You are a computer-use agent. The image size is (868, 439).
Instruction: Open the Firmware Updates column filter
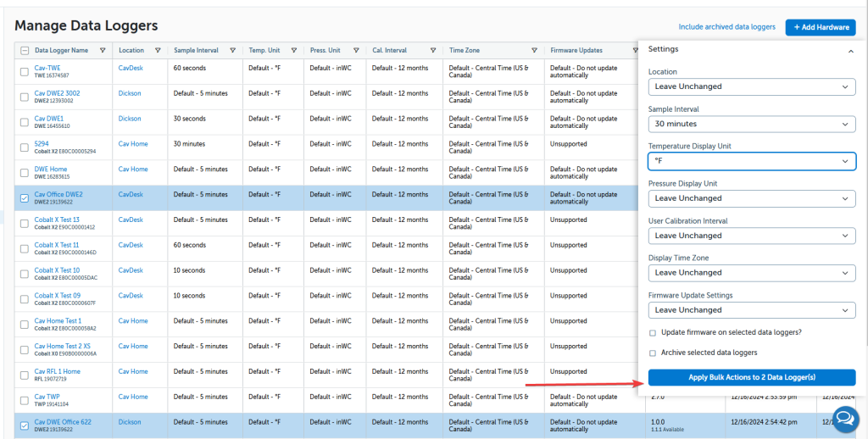633,51
